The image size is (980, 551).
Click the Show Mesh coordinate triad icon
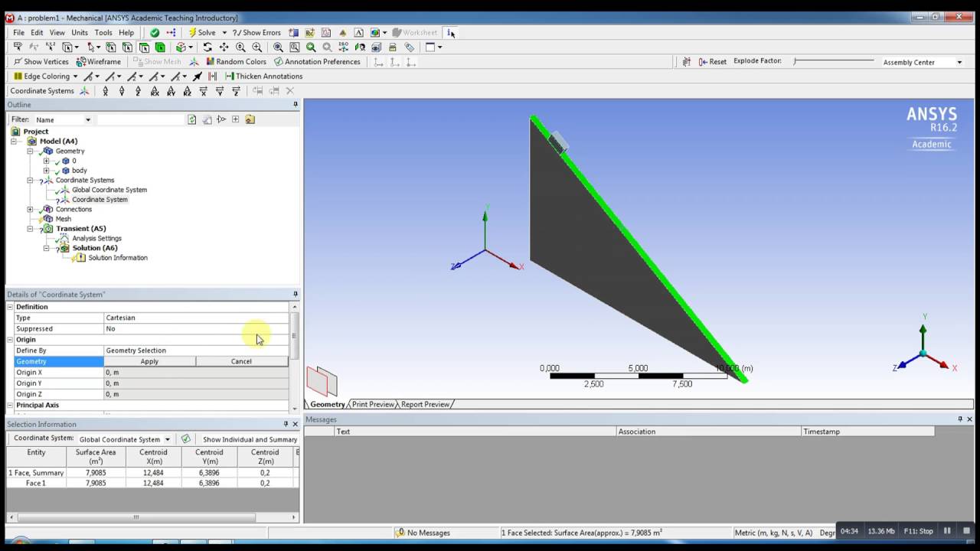tap(194, 62)
